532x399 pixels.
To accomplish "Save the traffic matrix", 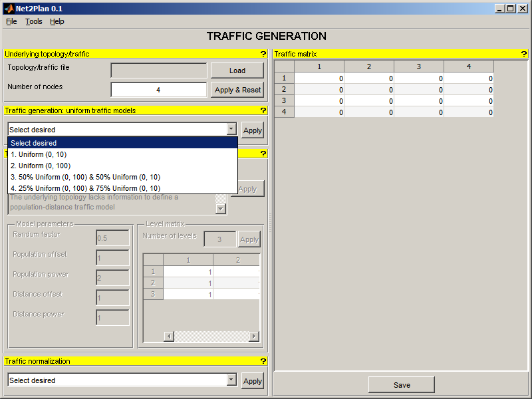I will 402,385.
